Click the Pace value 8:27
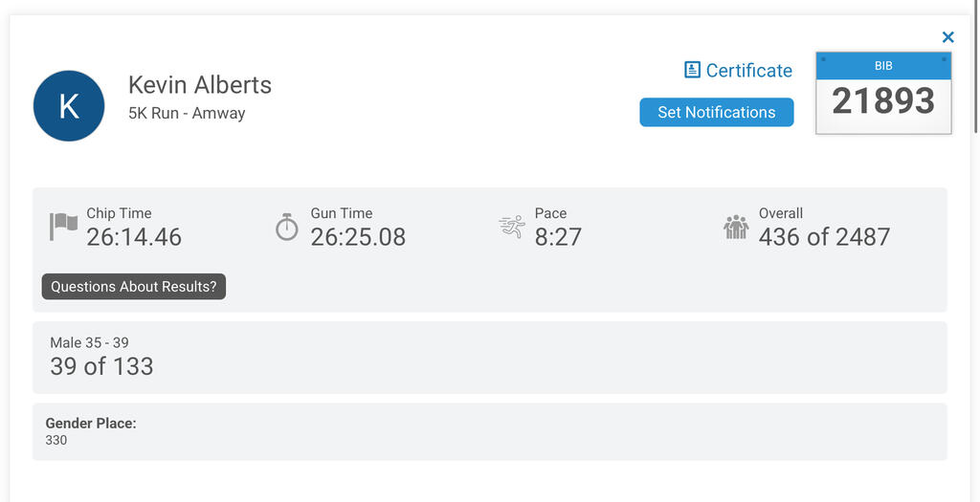The image size is (980, 502). pyautogui.click(x=558, y=237)
